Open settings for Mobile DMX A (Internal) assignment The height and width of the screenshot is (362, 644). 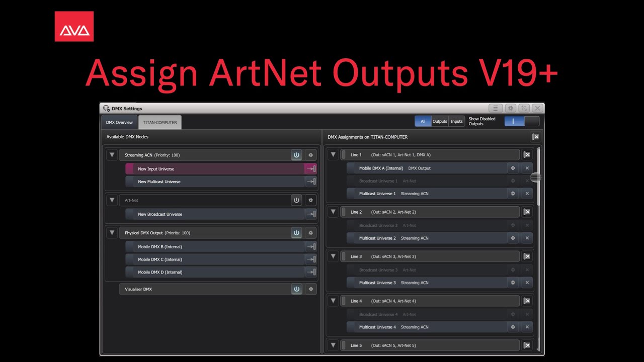513,168
